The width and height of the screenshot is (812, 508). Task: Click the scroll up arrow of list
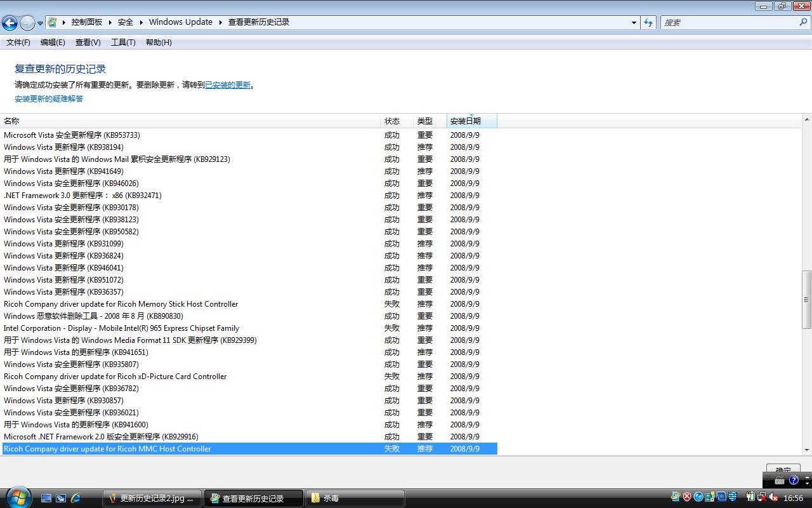coord(807,119)
